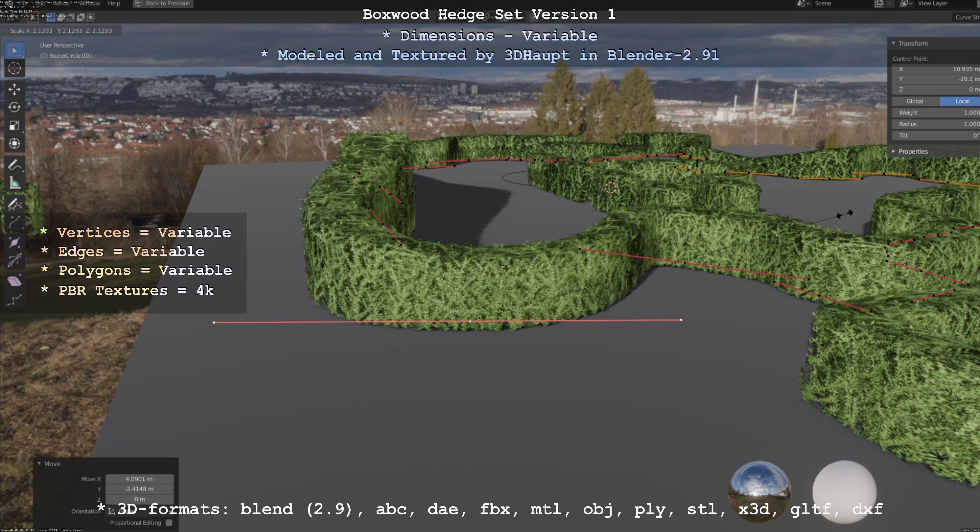Activate the Annotate pencil tool
The height and width of the screenshot is (532, 980).
click(x=14, y=165)
